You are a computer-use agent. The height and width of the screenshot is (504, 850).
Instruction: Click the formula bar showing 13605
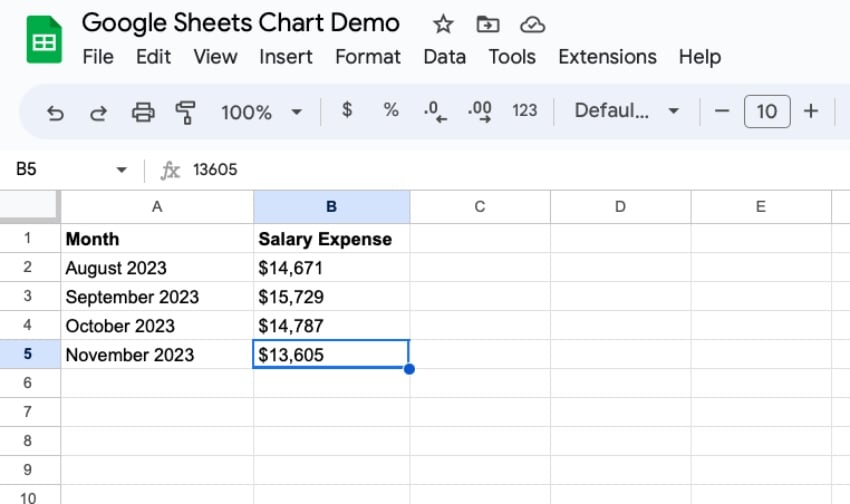520,170
